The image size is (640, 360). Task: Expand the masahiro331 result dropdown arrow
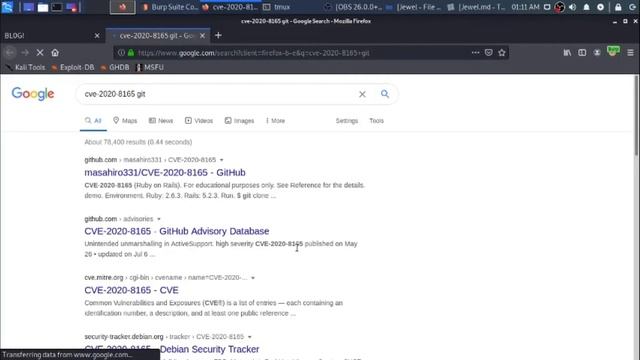pos(222,160)
